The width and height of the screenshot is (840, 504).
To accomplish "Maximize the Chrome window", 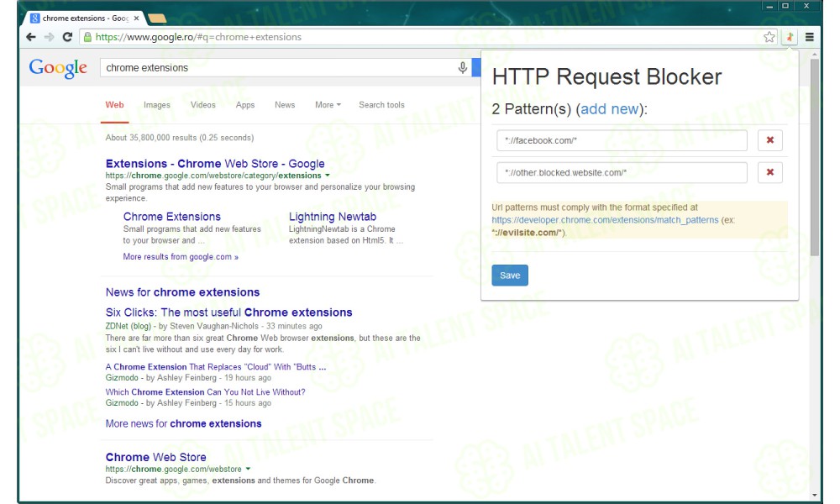I will click(x=785, y=6).
